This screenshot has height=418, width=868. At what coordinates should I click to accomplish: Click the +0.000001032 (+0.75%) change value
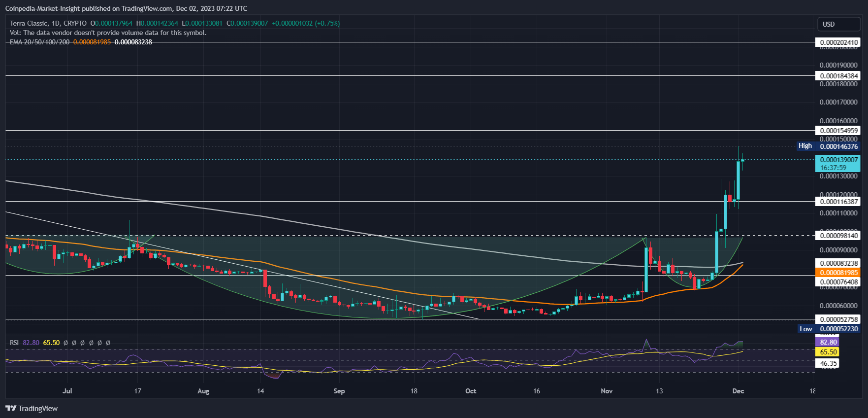pos(306,23)
